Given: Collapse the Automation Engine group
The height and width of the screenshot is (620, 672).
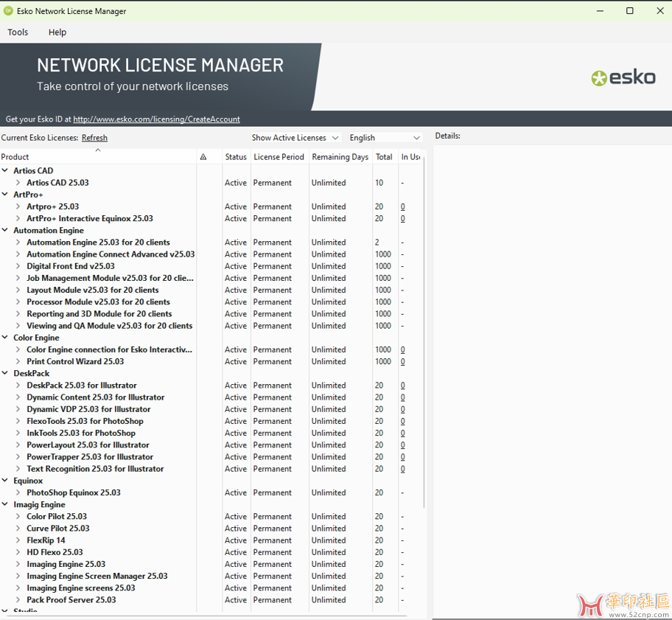Looking at the screenshot, I should [x=5, y=230].
